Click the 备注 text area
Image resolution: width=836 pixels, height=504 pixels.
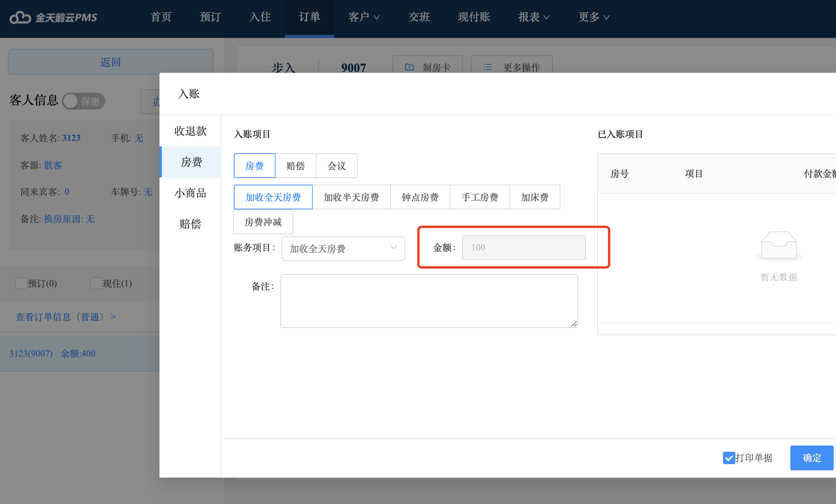429,301
